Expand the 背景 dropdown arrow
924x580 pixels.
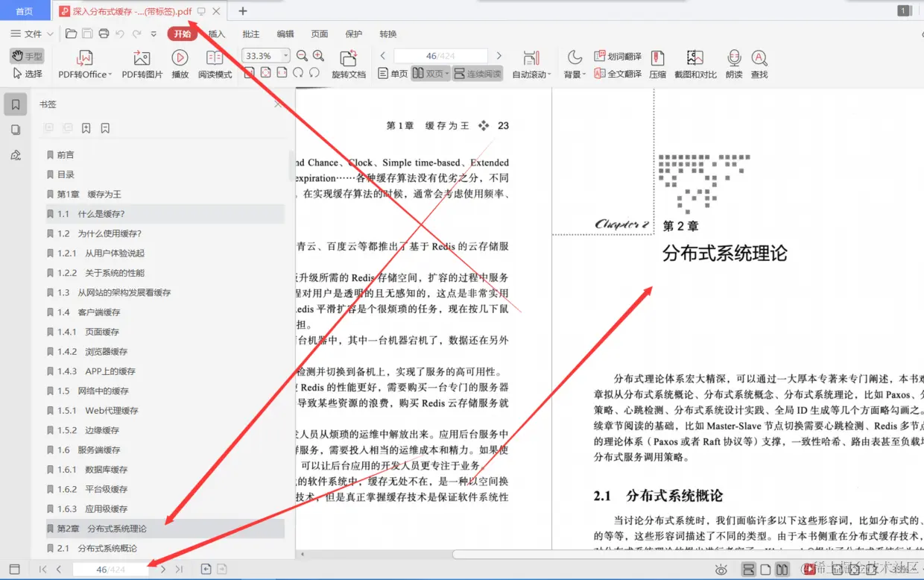coord(585,75)
